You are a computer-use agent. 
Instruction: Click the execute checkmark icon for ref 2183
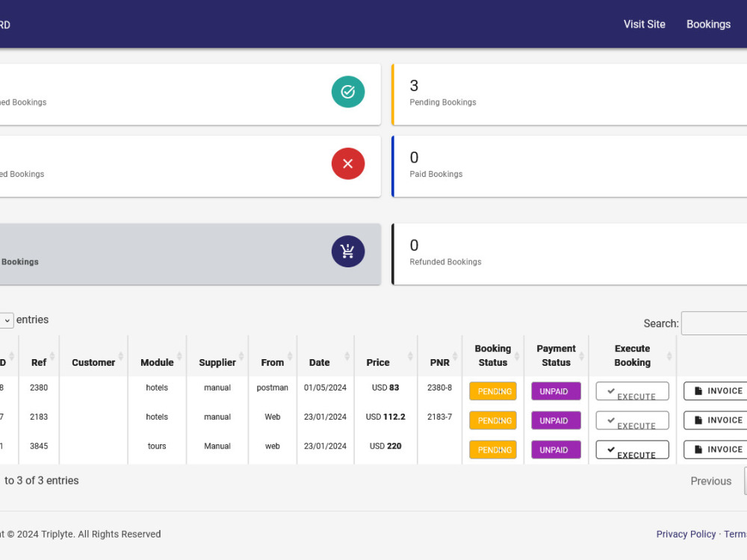point(611,420)
